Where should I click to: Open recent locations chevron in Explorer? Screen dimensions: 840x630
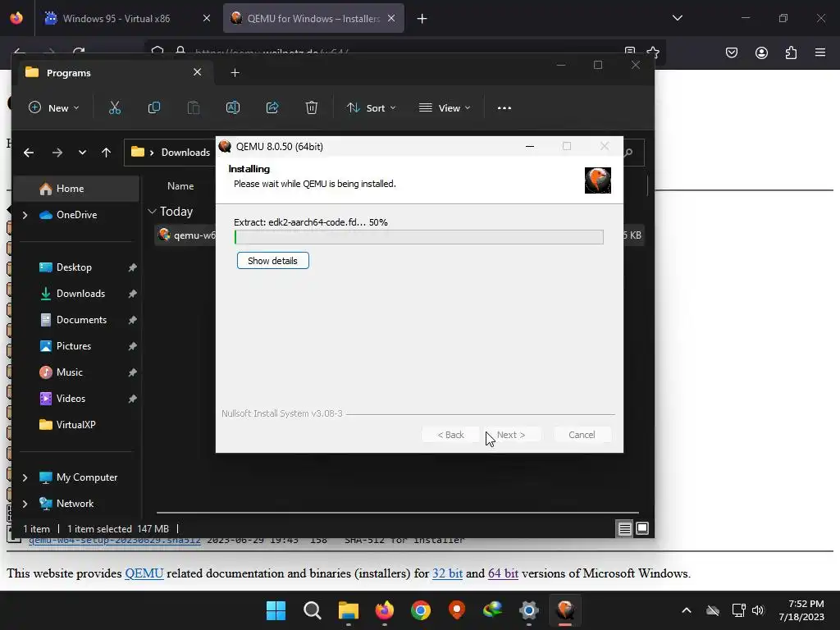coord(82,153)
